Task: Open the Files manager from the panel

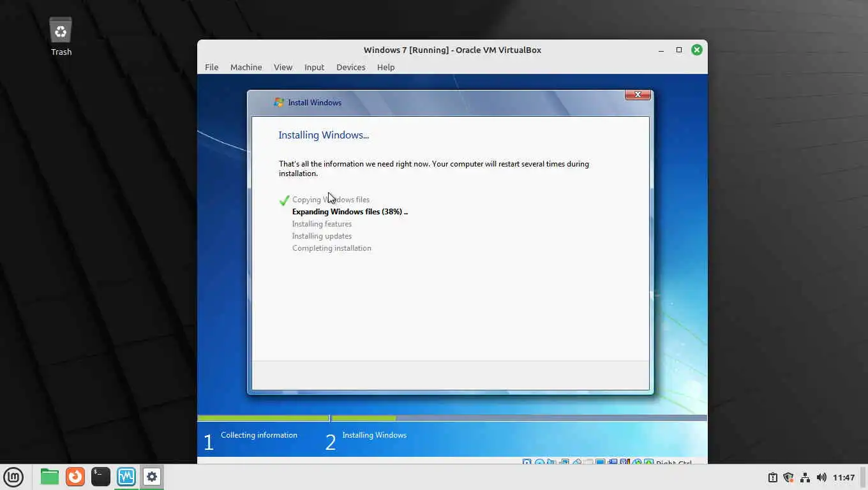Action: [49, 477]
